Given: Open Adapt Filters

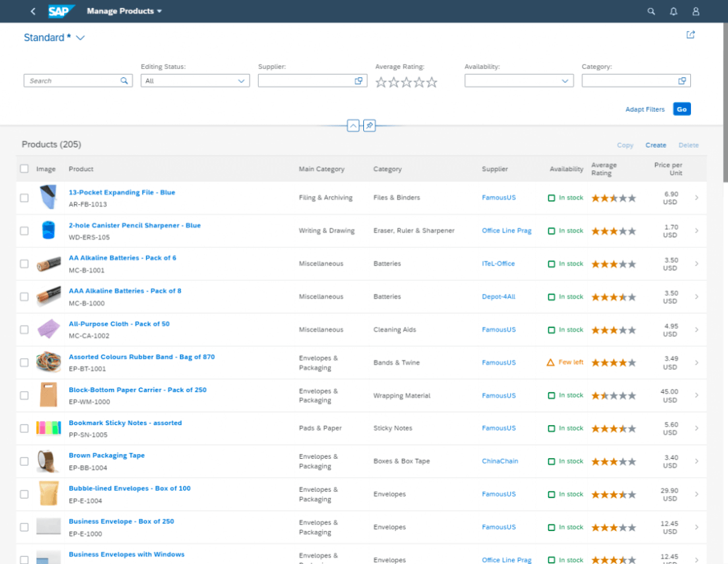Looking at the screenshot, I should pyautogui.click(x=645, y=110).
